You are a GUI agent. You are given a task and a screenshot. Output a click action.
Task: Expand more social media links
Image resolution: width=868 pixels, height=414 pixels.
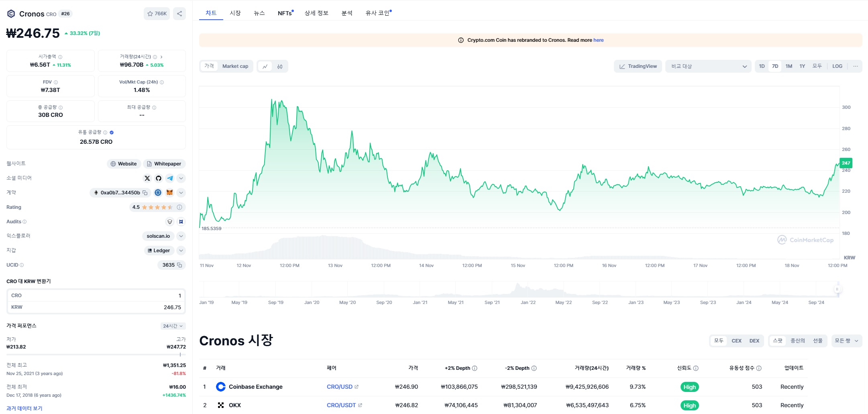[181, 178]
